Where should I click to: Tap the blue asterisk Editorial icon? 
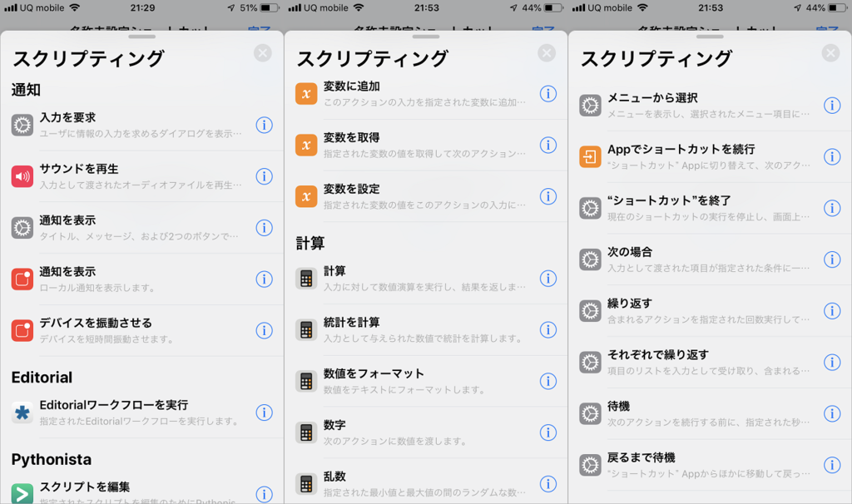[x=22, y=413]
